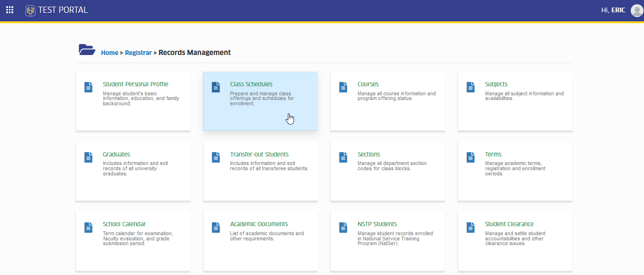Open the Subjects title link
The width and height of the screenshot is (644, 275).
(496, 84)
